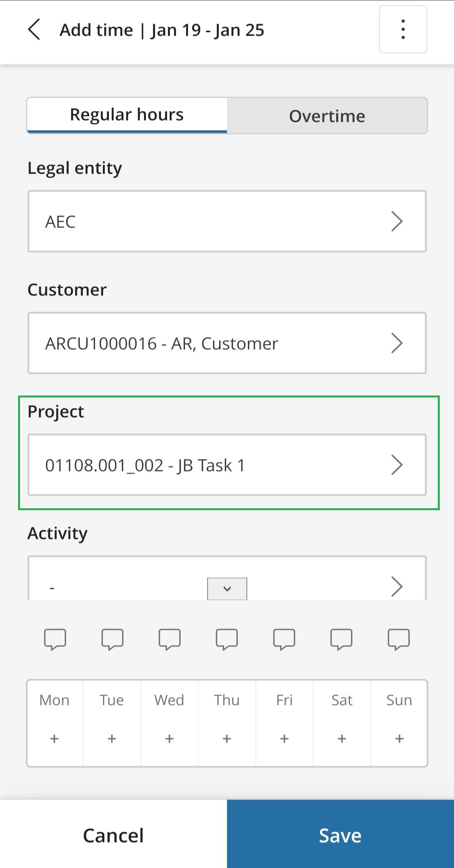Open the Customer selection field
The image size is (454, 868).
(227, 343)
